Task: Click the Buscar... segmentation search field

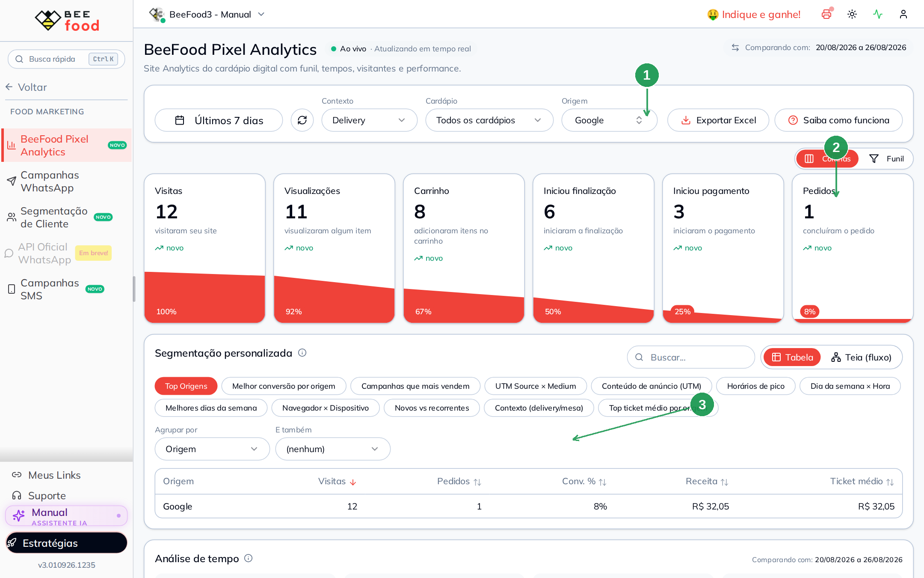Action: point(691,357)
